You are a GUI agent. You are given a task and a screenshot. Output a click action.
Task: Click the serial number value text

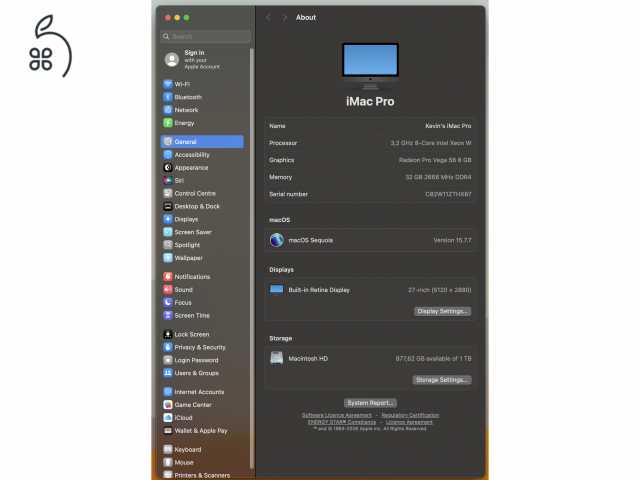click(448, 194)
